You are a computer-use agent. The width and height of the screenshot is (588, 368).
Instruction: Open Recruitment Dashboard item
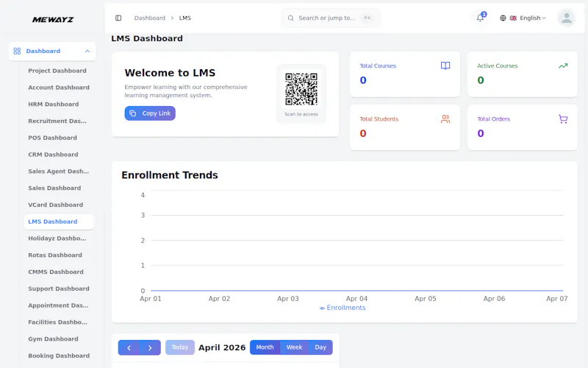tap(57, 121)
